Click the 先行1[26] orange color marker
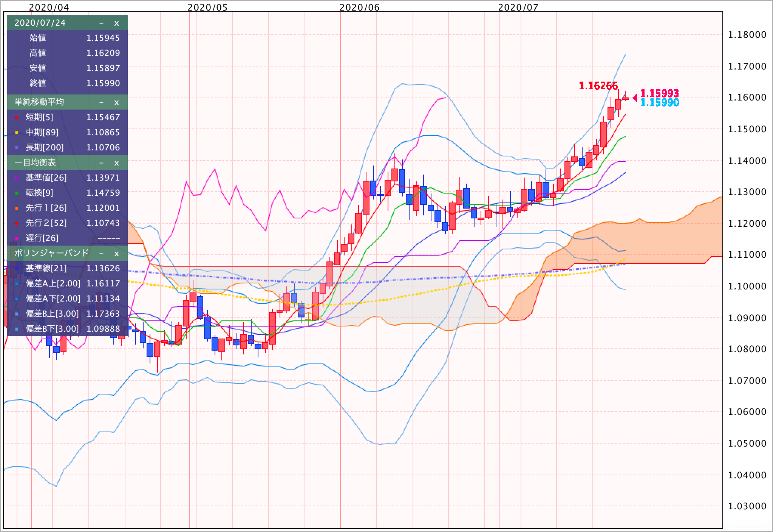Screen dimensions: 773x532 coord(17,209)
